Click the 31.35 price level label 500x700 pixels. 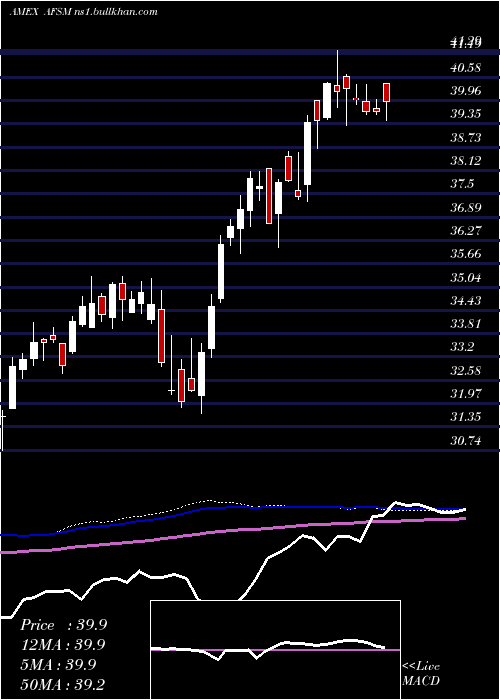(x=466, y=417)
